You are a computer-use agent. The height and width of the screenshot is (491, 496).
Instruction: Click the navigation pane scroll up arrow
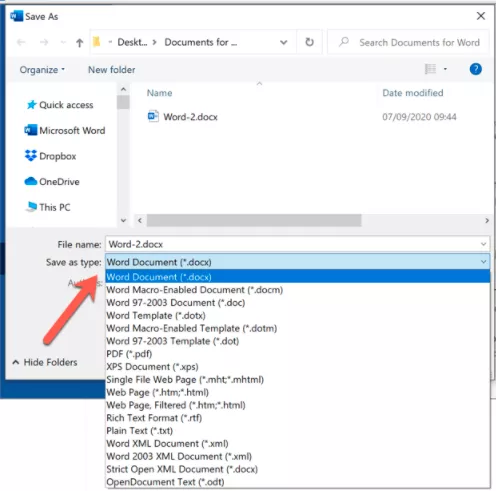(123, 89)
